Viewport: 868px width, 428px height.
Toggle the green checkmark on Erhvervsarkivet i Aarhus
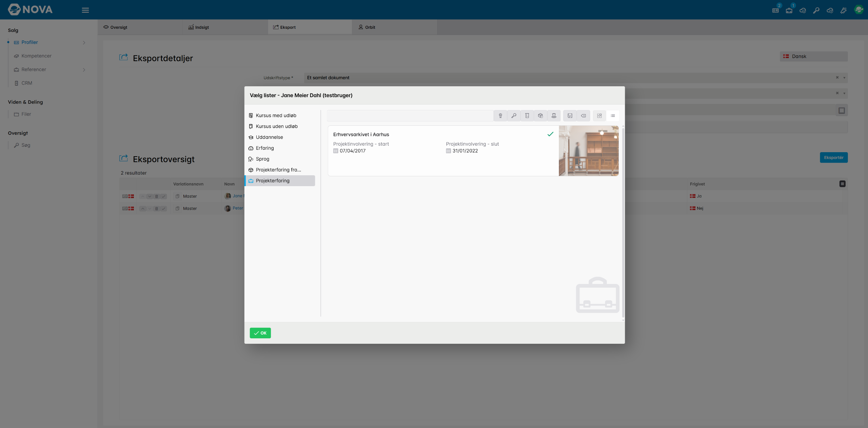pyautogui.click(x=550, y=134)
